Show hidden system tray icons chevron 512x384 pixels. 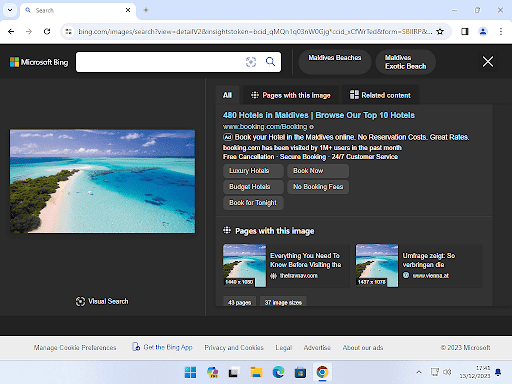pyautogui.click(x=419, y=372)
